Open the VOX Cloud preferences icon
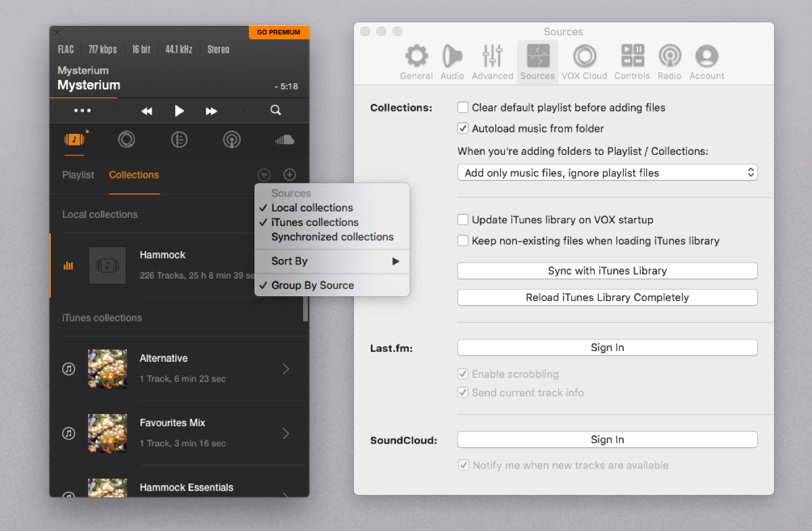The image size is (812, 531). pos(585,62)
